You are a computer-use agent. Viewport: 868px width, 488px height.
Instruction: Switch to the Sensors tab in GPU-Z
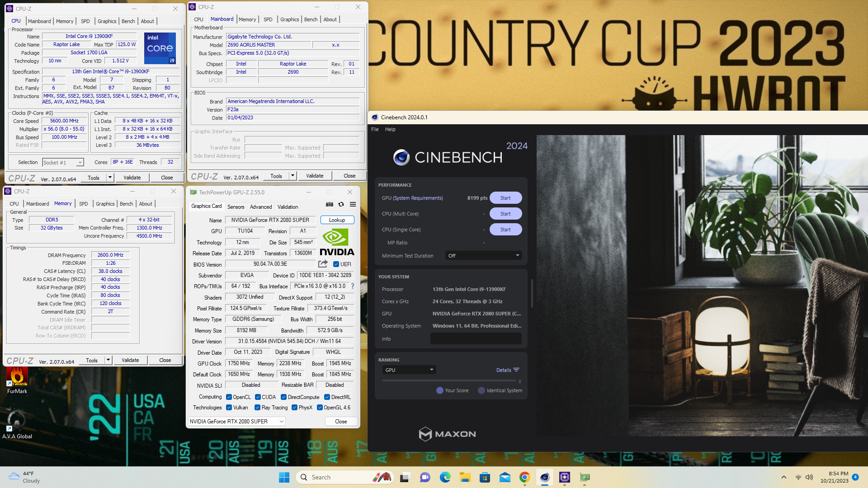236,207
